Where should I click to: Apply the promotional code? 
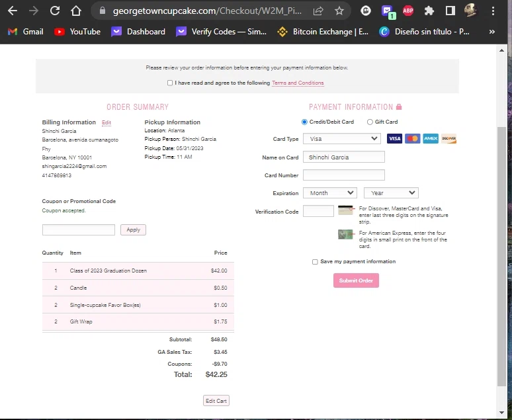(x=133, y=230)
